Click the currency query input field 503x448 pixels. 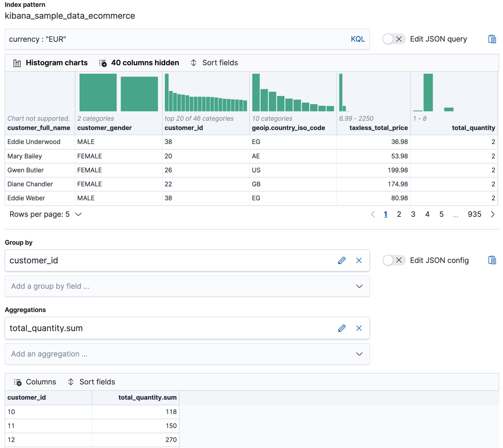(x=169, y=39)
